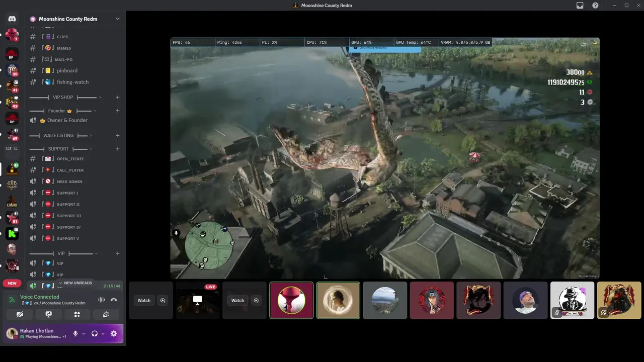Open headphone output options arrow
The image size is (644, 362).
click(103, 334)
